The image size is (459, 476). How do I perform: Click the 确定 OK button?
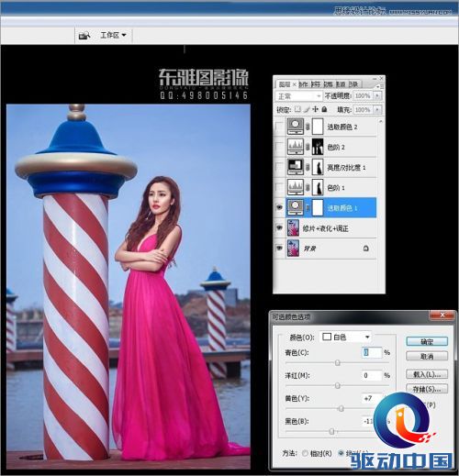tap(427, 341)
